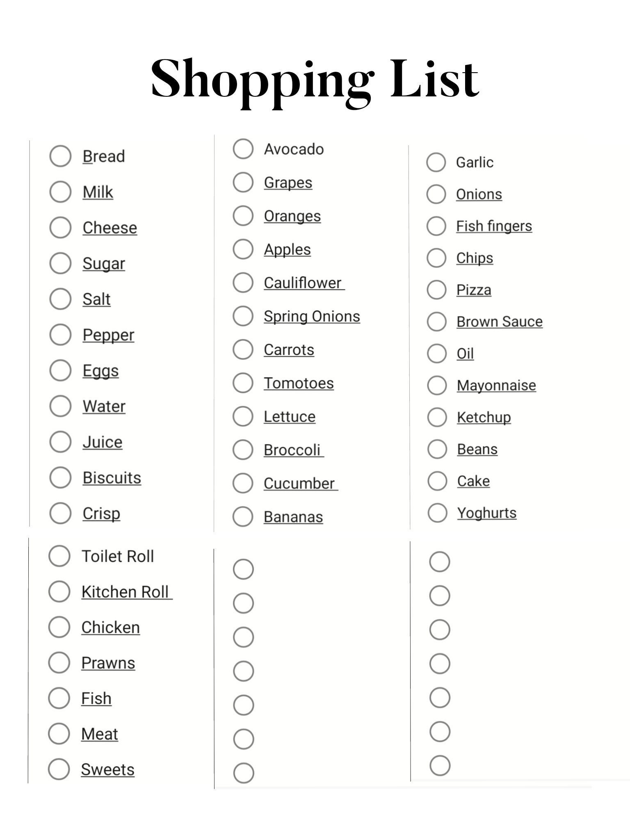Select the circle beside Avocado
The image size is (630, 840).
243,148
